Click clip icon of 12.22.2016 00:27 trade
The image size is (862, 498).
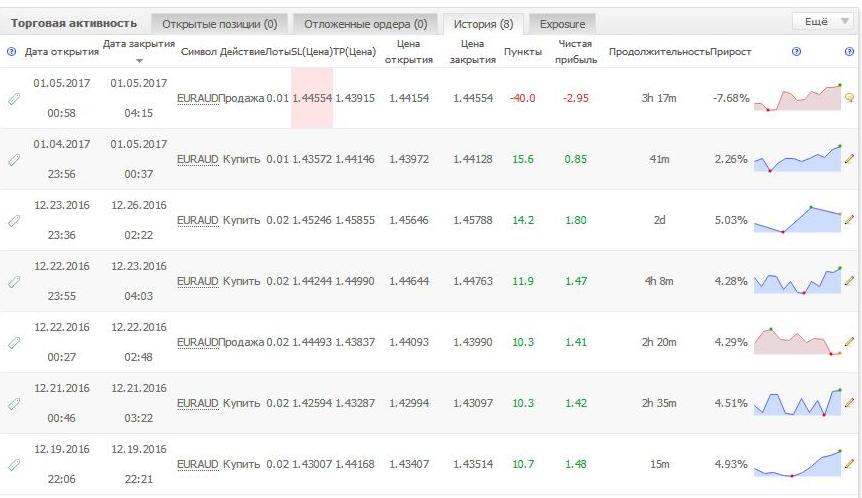[14, 343]
